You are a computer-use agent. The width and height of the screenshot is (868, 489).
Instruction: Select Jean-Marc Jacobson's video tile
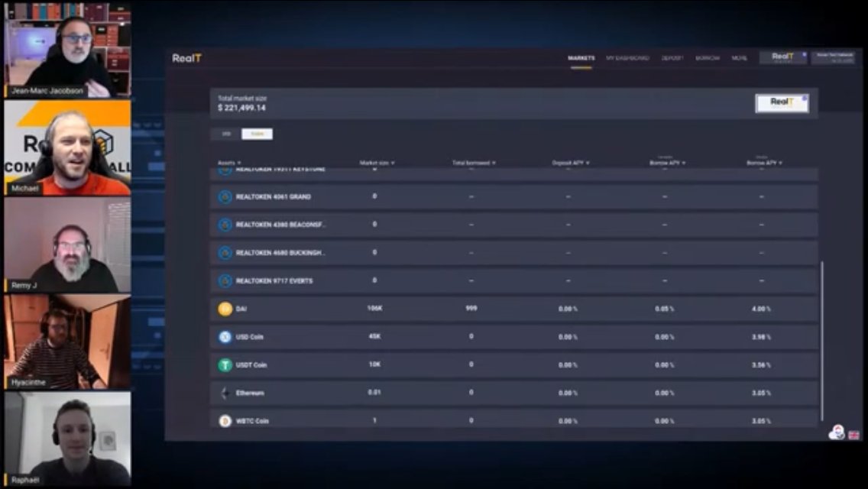(x=67, y=50)
